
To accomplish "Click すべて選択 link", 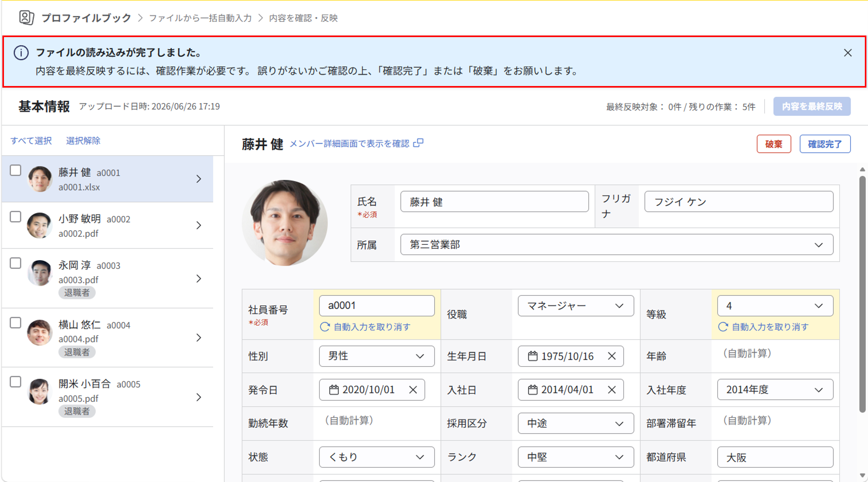I will point(31,140).
